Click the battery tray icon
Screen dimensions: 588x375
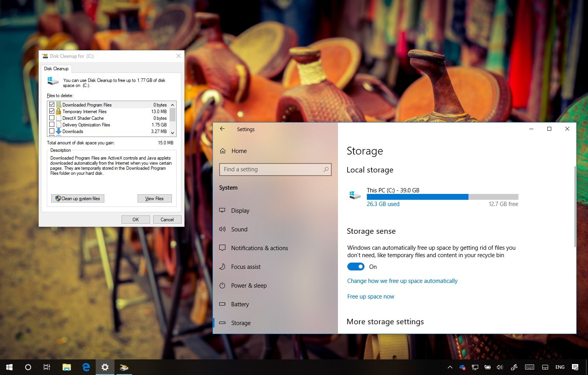(x=488, y=367)
